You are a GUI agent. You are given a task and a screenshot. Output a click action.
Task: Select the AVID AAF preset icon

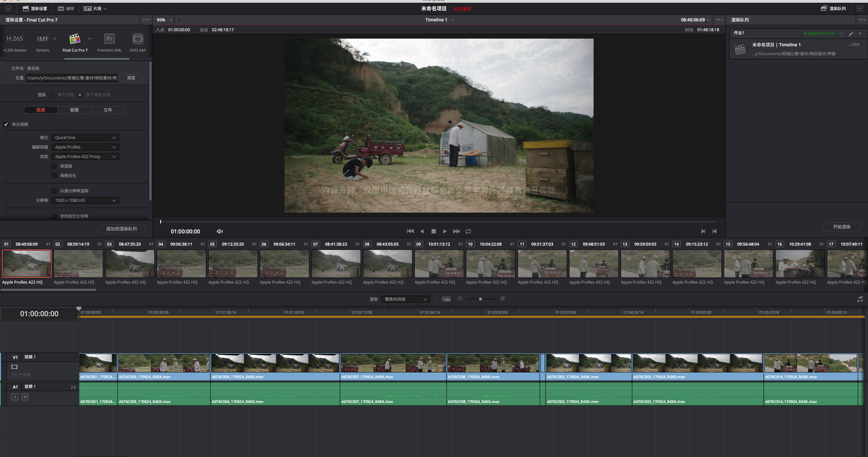point(138,39)
